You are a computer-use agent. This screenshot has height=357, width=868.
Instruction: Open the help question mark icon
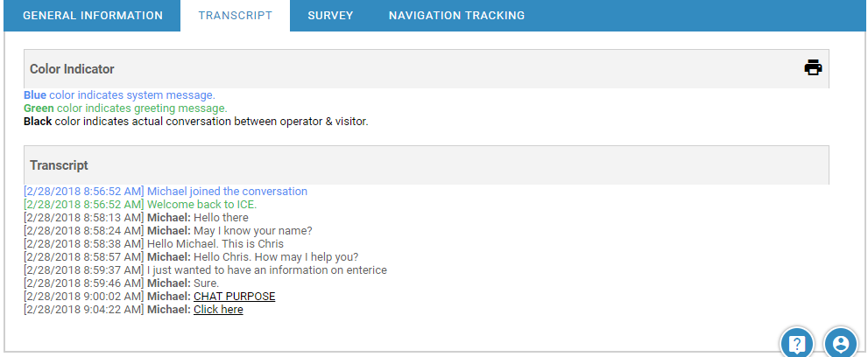click(796, 344)
